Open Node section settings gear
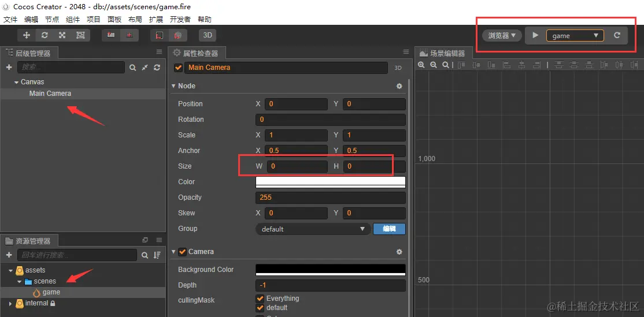This screenshot has height=317, width=644. 399,86
